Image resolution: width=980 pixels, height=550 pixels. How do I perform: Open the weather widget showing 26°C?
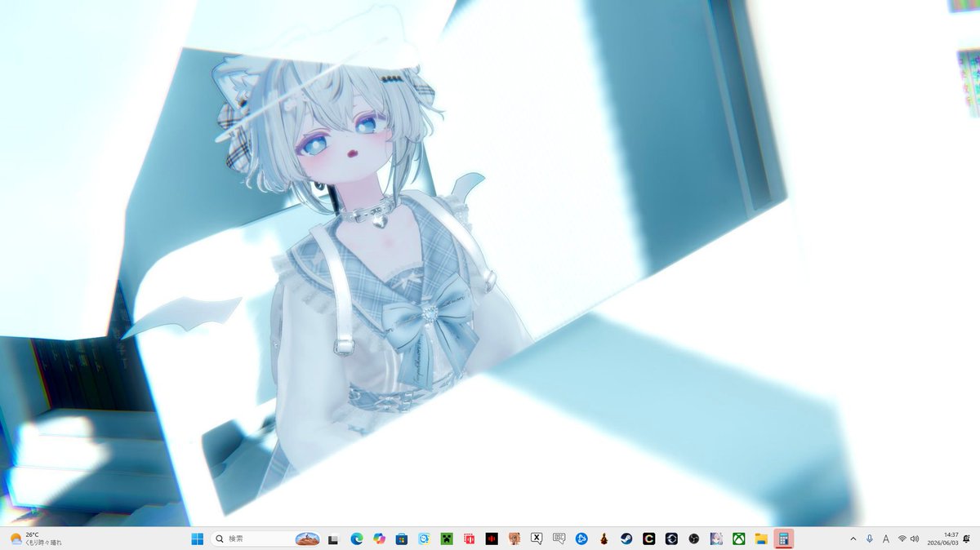point(36,539)
